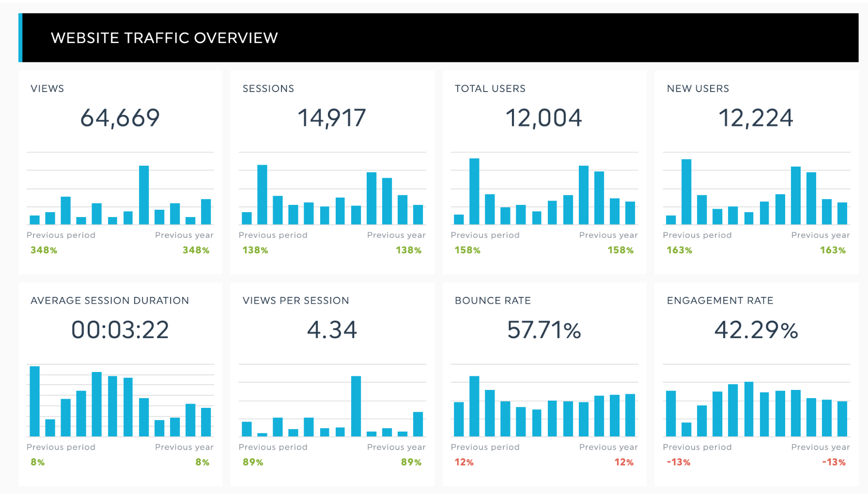The height and width of the screenshot is (496, 868).
Task: Click the 12% Previous period change under BOUNCE RATE
Action: (x=463, y=462)
